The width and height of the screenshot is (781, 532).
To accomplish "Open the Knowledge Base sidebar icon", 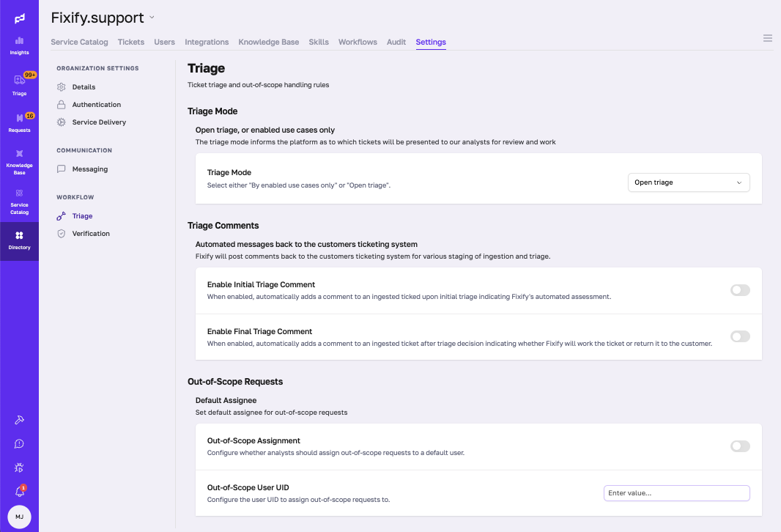I will (x=19, y=158).
